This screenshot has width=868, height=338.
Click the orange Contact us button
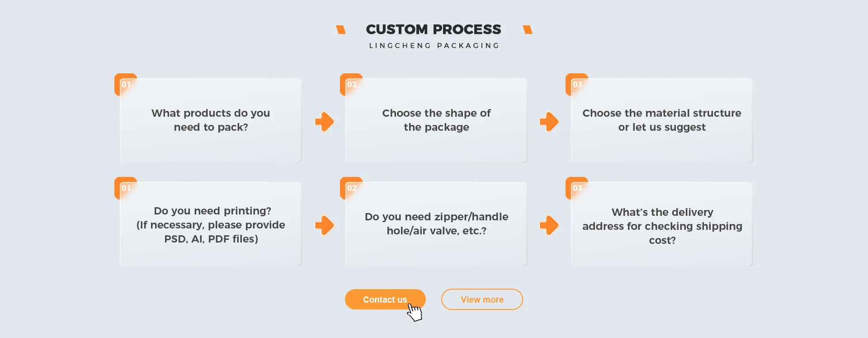(385, 300)
